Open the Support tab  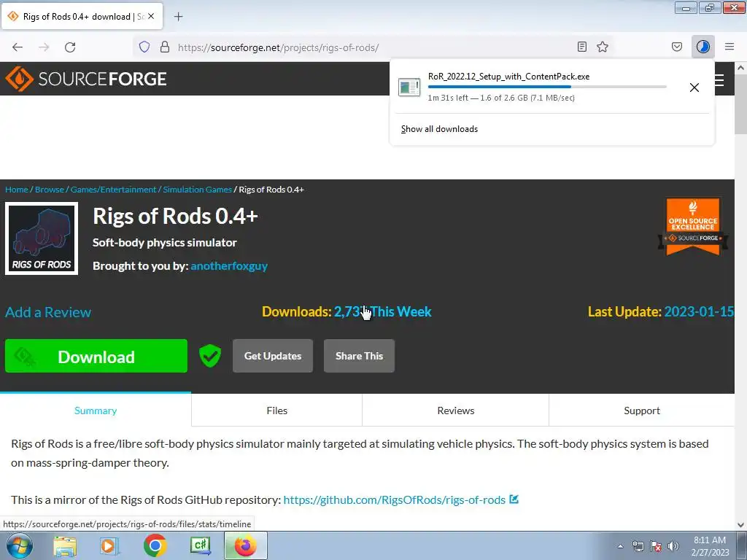pyautogui.click(x=642, y=411)
